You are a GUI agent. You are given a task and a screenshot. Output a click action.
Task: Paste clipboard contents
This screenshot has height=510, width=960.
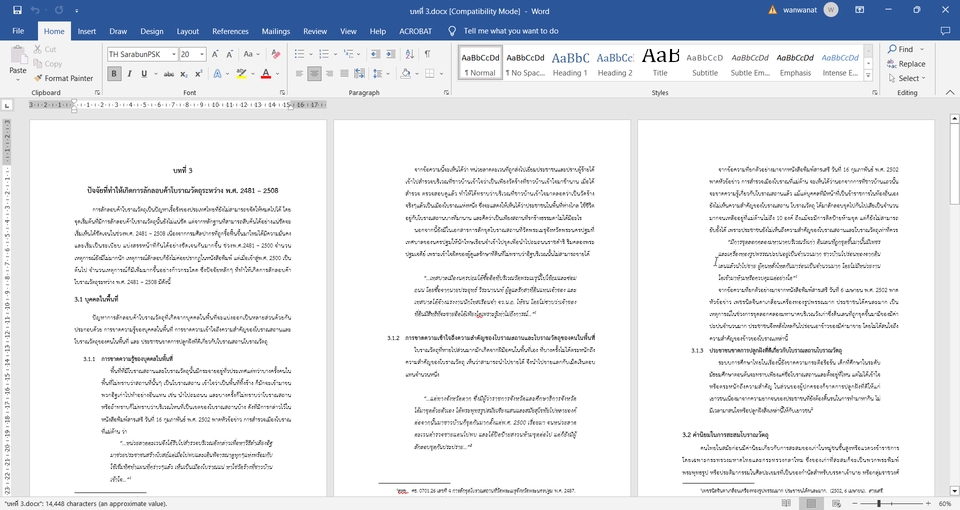(x=18, y=61)
